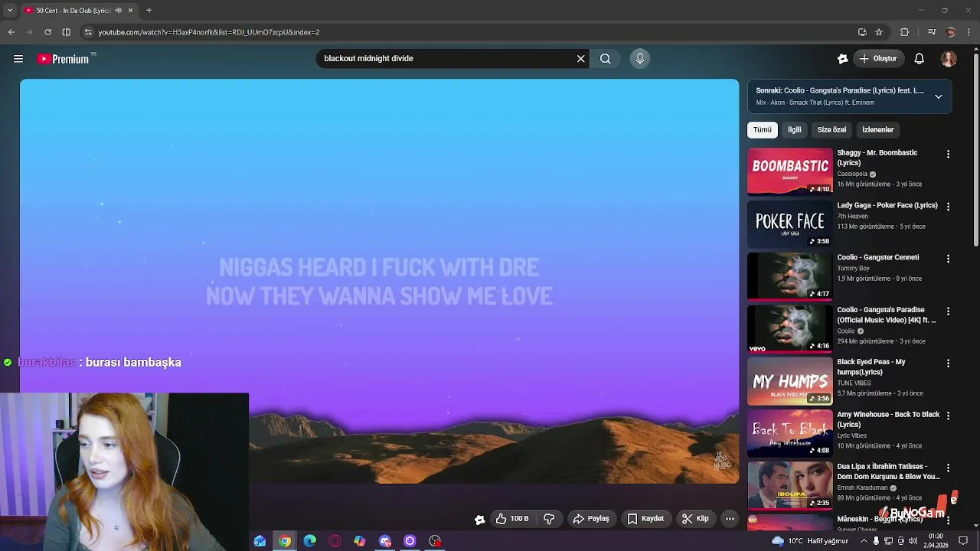Go back in browser history
Screen dimensions: 980x551
click(x=11, y=32)
